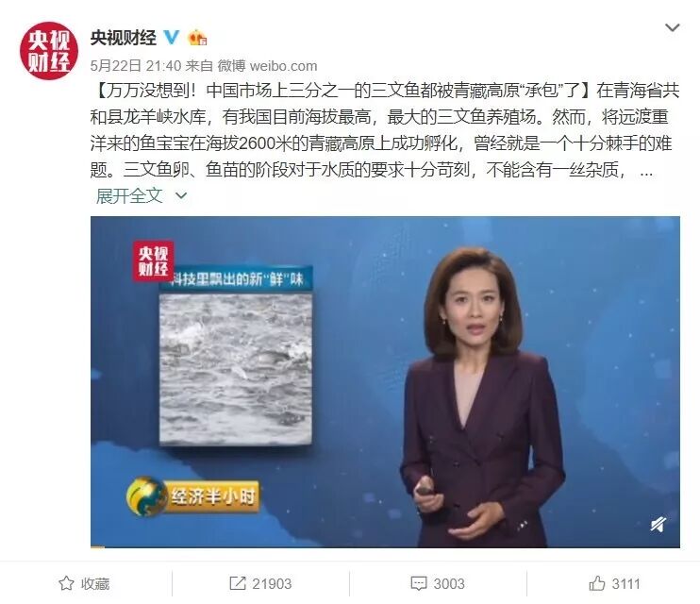This screenshot has height=604, width=700.
Task: Play the video thumbnail with news anchor
Action: [x=385, y=382]
